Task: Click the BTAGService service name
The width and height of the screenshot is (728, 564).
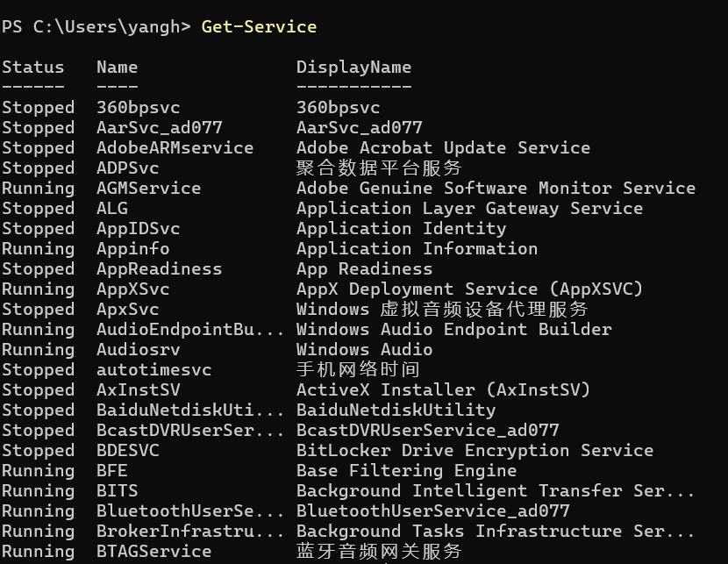Action: [x=153, y=551]
